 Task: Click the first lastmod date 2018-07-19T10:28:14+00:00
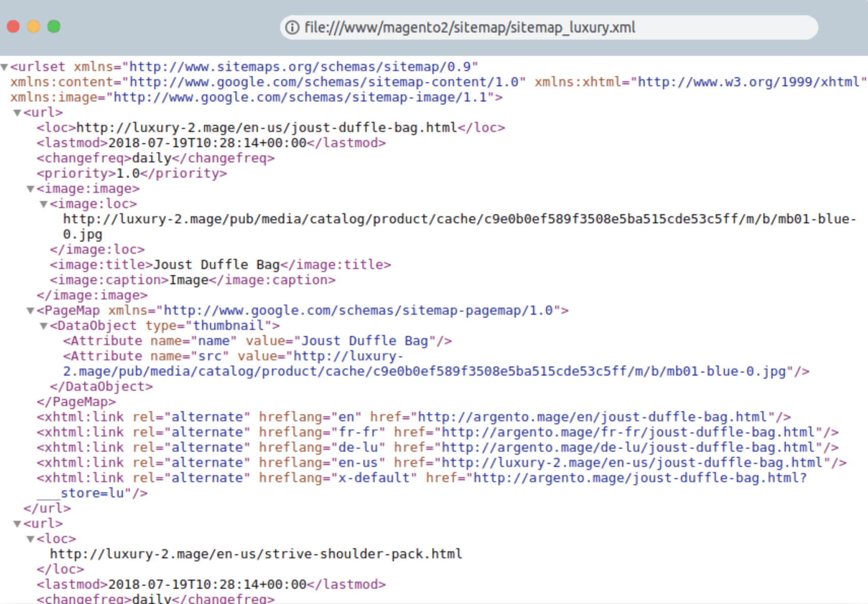click(207, 143)
